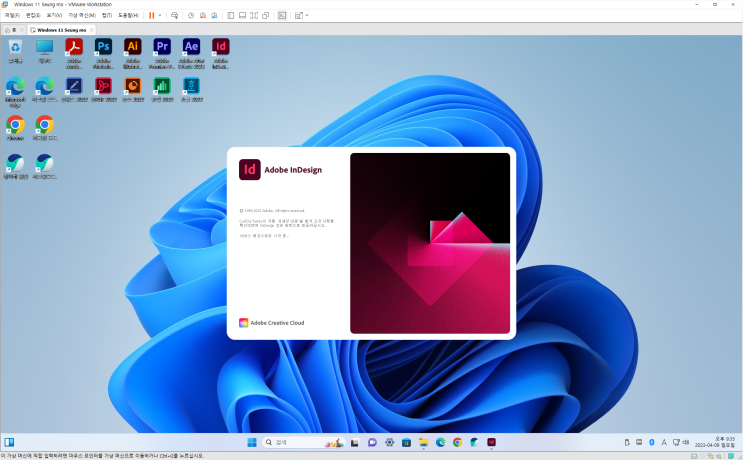
Task: Select the green Hancom Cell 2022 shortcut
Action: tap(162, 90)
